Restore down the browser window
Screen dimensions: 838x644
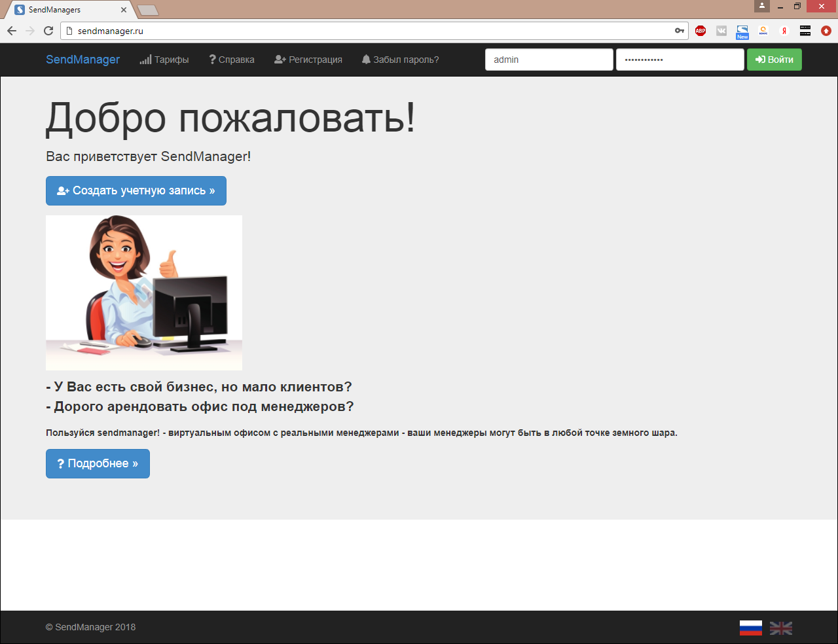click(x=797, y=7)
